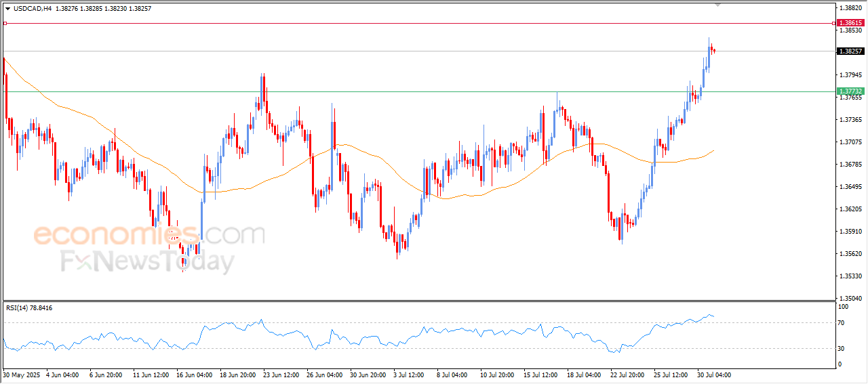Click the red horizontal line's left anchor square

[x=5, y=23]
